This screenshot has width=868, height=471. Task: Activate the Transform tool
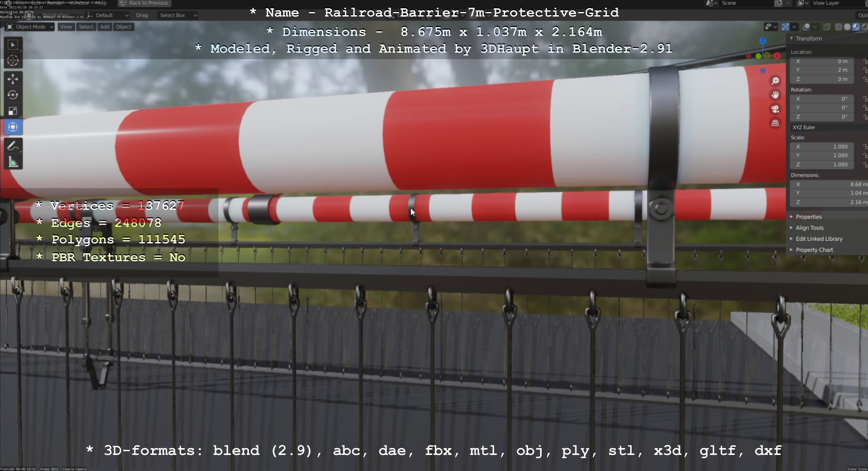[x=13, y=127]
